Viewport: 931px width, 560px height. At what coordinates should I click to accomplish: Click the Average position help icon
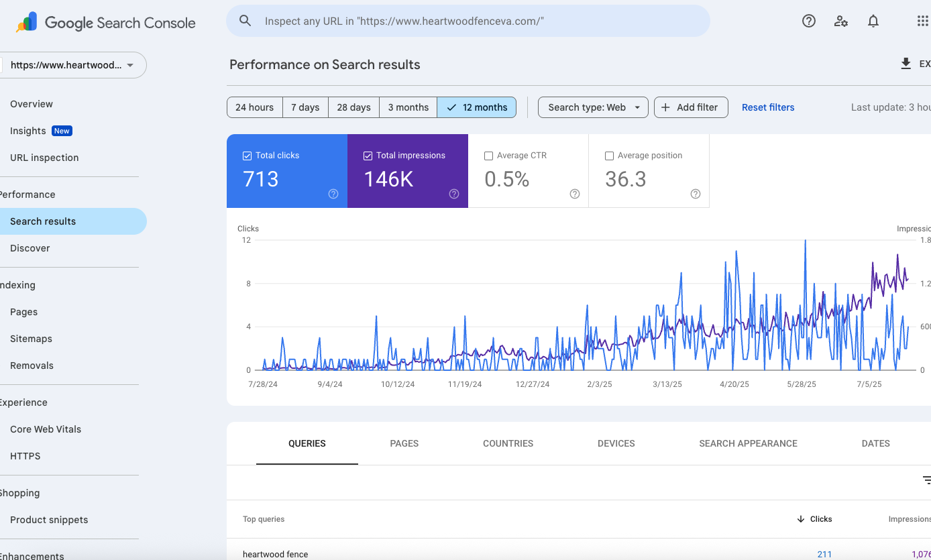point(696,194)
